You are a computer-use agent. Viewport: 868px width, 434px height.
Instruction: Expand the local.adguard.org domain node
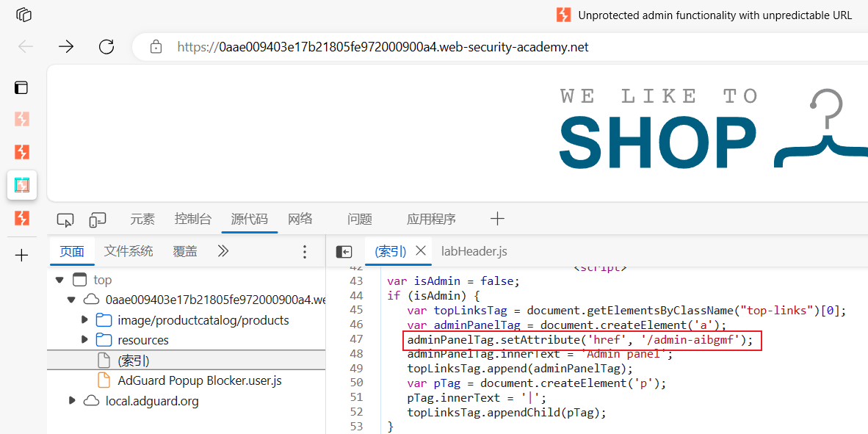[x=72, y=399]
